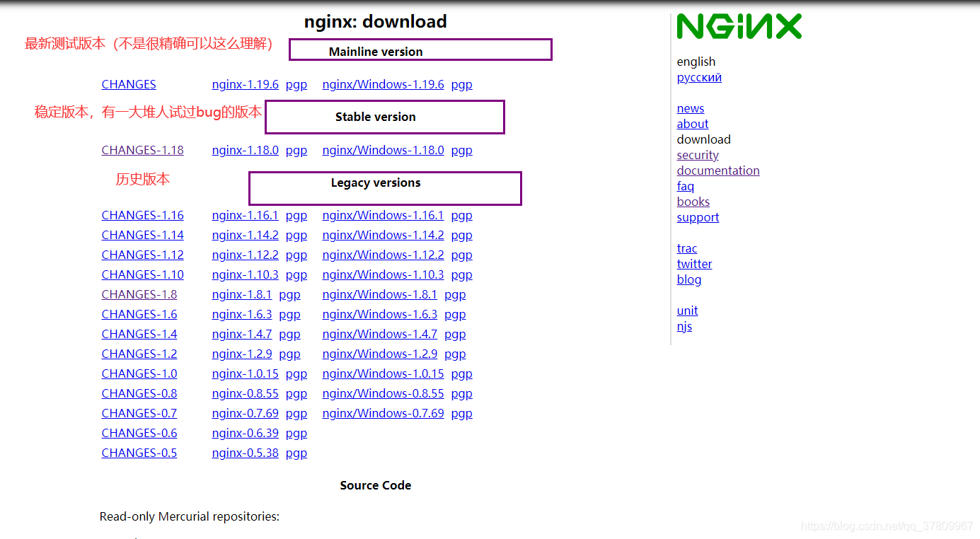Viewport: 980px width, 539px height.
Task: Open the trac link in sidebar
Action: [x=686, y=248]
